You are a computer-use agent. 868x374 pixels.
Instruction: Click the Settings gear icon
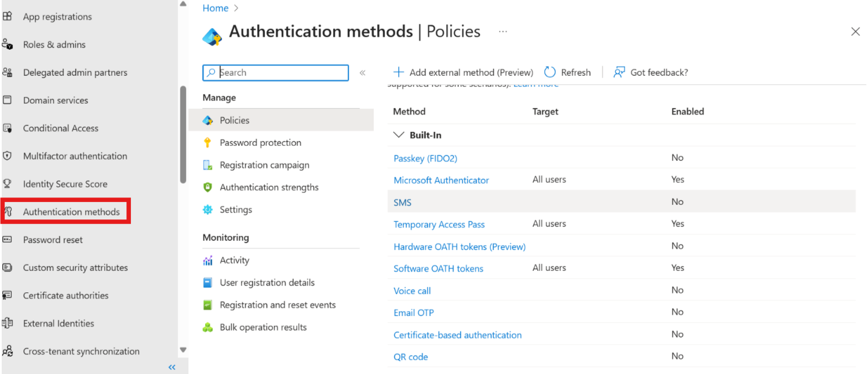pos(207,210)
